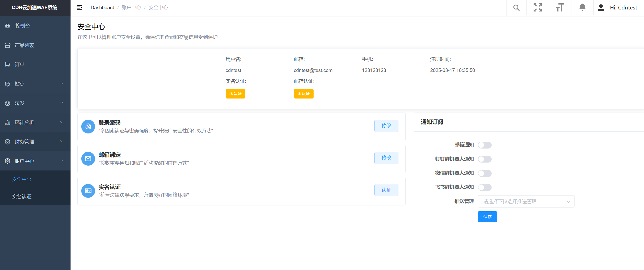Open 实名认证 submenu item in sidebar
Screen dimensions: 644x270
click(22, 197)
